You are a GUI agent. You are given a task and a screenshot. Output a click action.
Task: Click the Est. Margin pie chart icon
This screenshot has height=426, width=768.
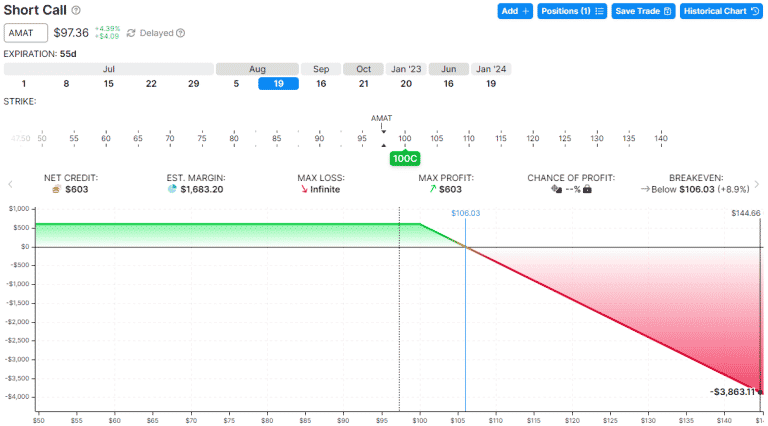point(172,189)
